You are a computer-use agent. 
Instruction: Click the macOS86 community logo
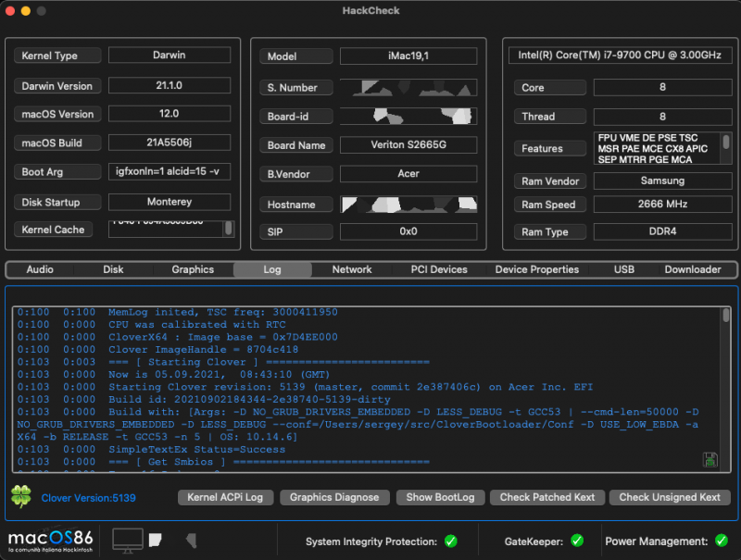click(52, 540)
